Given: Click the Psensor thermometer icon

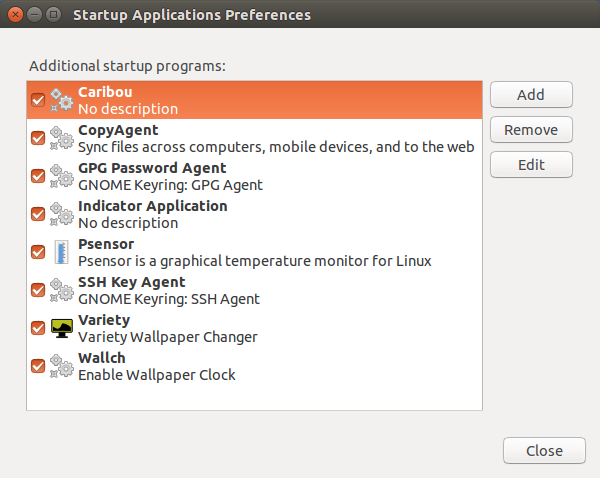Looking at the screenshot, I should pyautogui.click(x=61, y=252).
